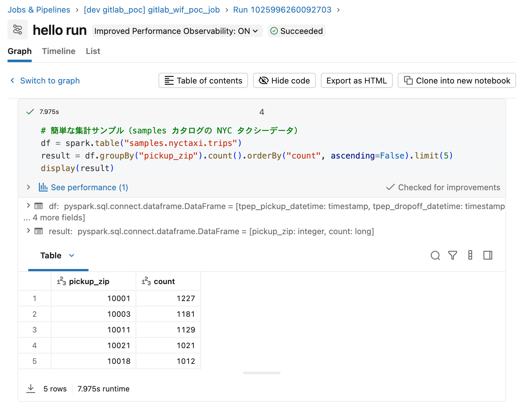523x420 pixels.
Task: Click the hello run title
Action: pyautogui.click(x=60, y=30)
